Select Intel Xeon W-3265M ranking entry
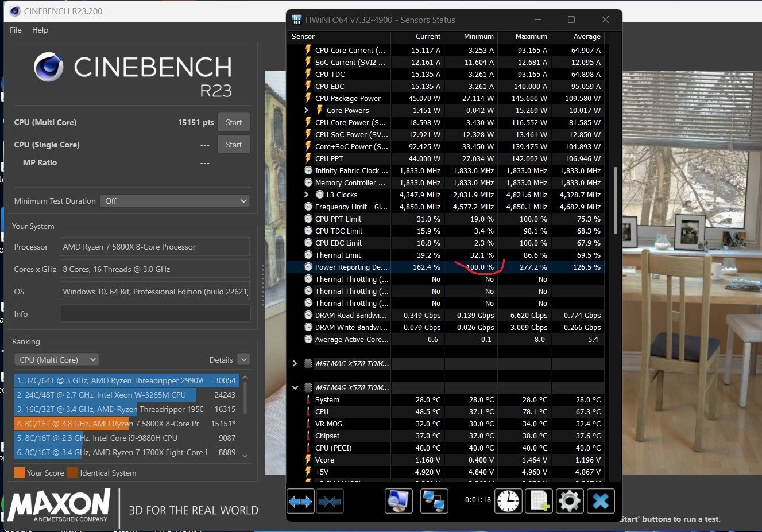 click(126, 395)
